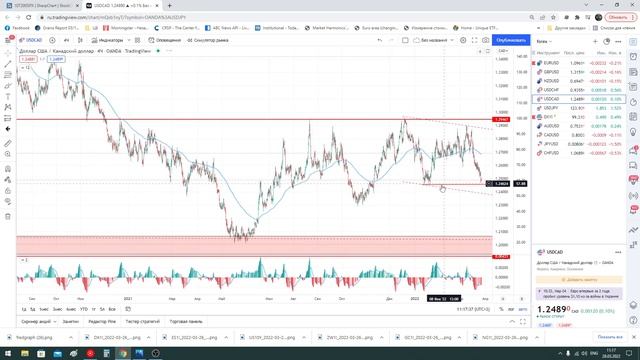The height and width of the screenshot is (360, 640).
Task: Click the undo arrow
Action: [380, 40]
